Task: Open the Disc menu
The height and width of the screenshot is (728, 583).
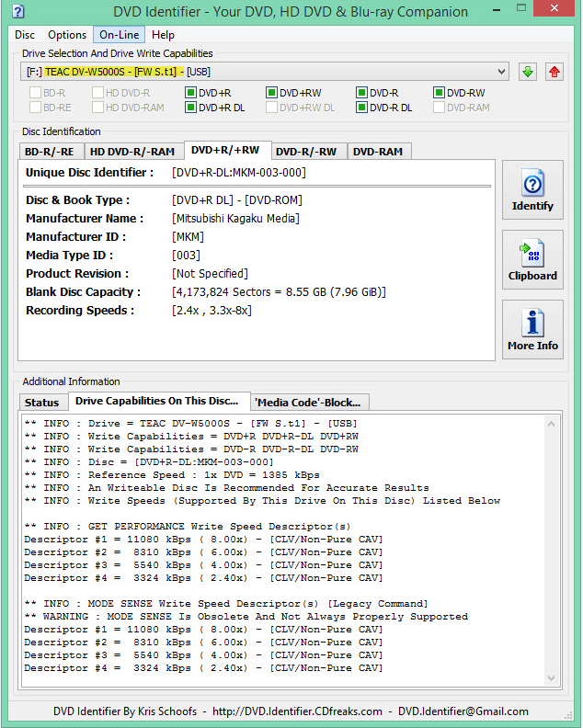Action: pyautogui.click(x=25, y=35)
